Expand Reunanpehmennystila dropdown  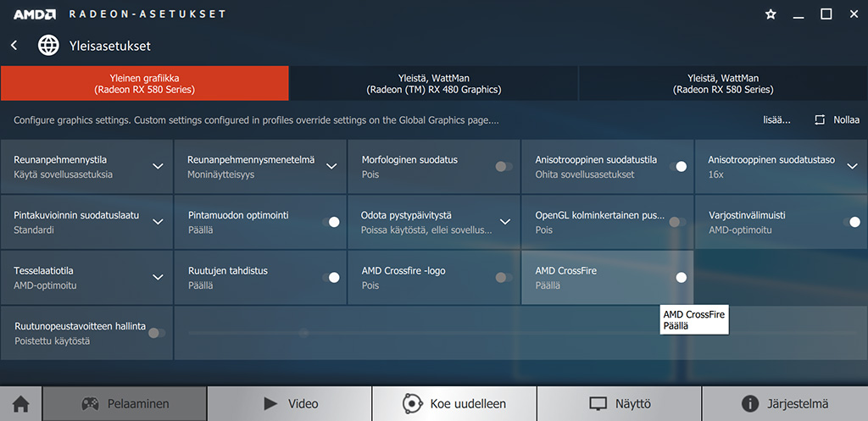coord(158,167)
